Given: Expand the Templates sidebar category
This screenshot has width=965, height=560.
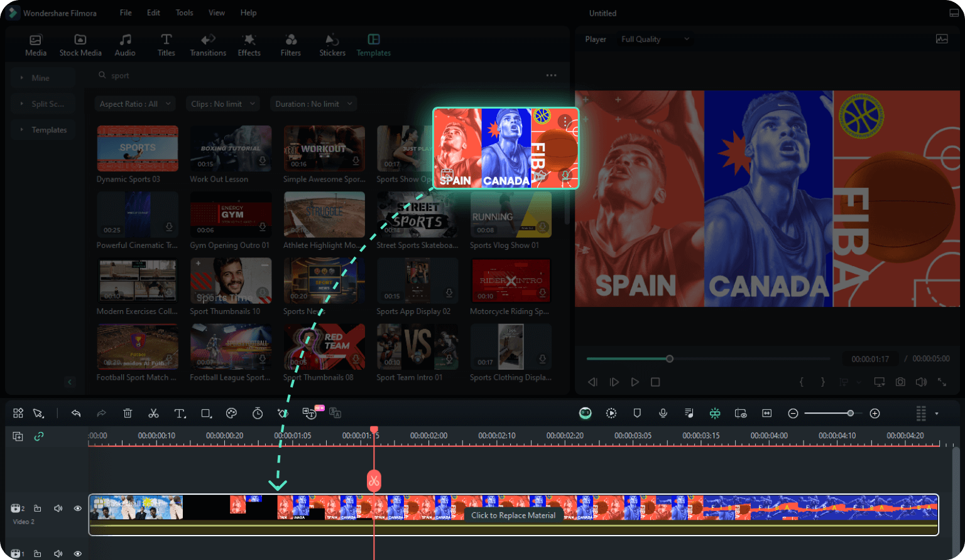Looking at the screenshot, I should pyautogui.click(x=43, y=129).
